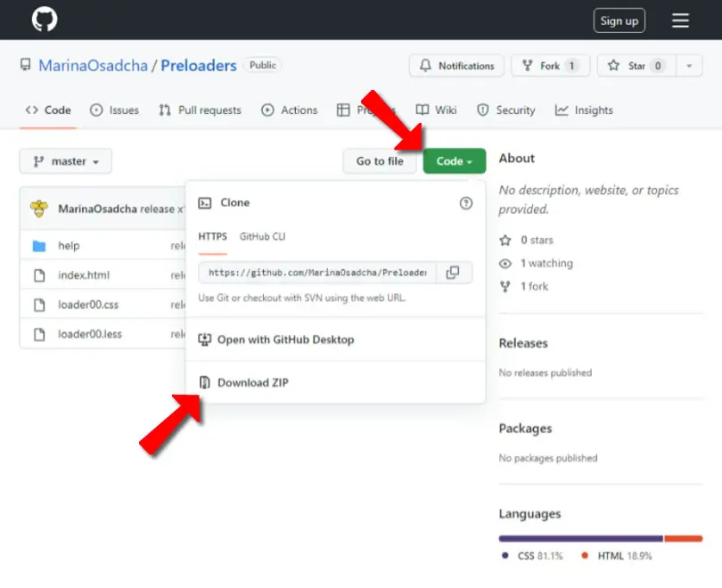The image size is (722, 588).
Task: Select the HTTPS clone tab
Action: 212,236
